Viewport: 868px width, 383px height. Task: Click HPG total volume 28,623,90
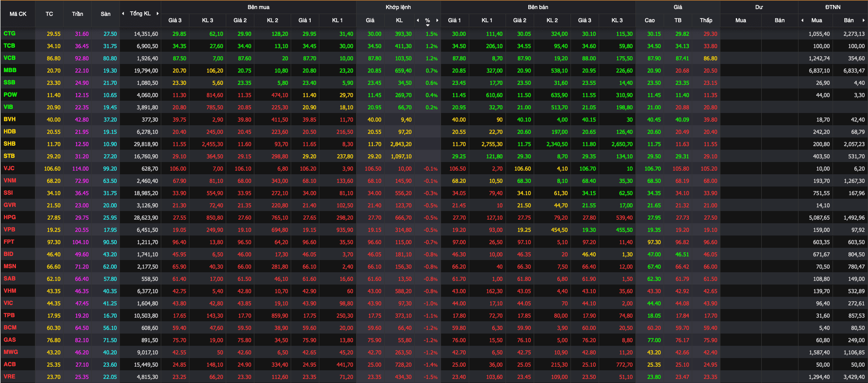pos(146,218)
